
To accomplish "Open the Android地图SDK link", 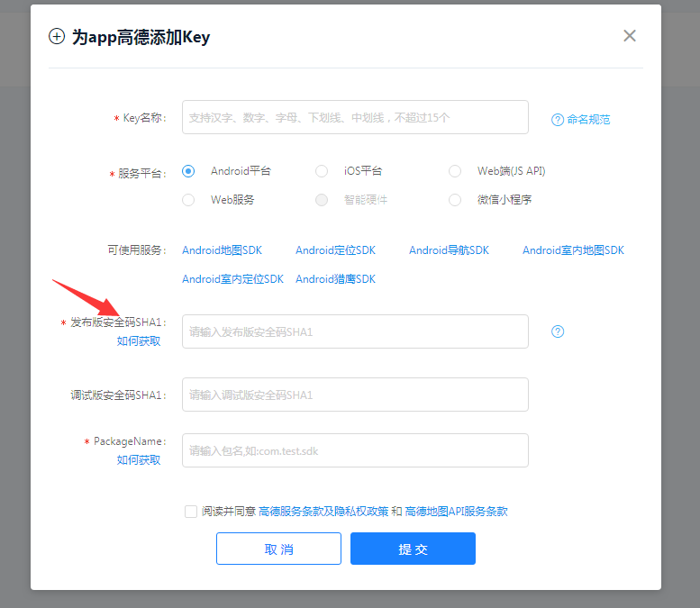I will click(222, 250).
